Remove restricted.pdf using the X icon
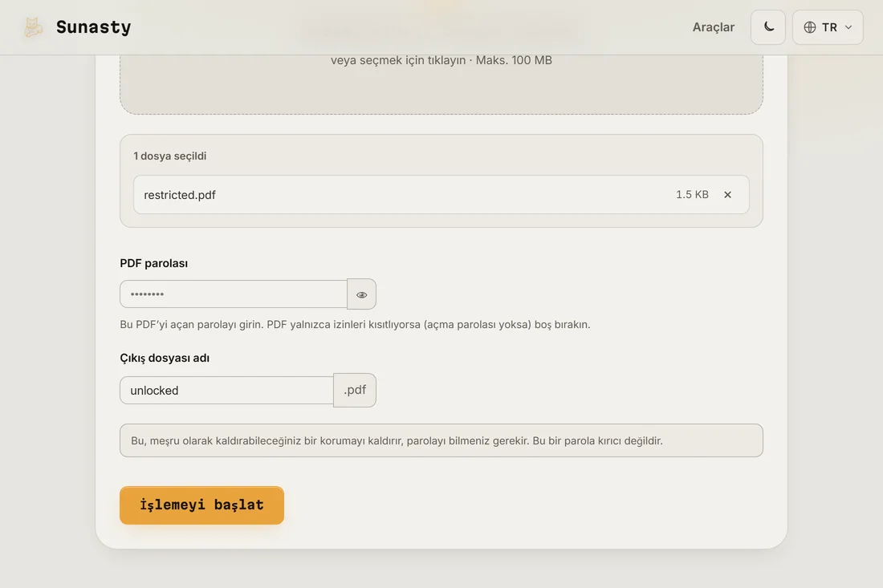The width and height of the screenshot is (883, 588). point(727,195)
